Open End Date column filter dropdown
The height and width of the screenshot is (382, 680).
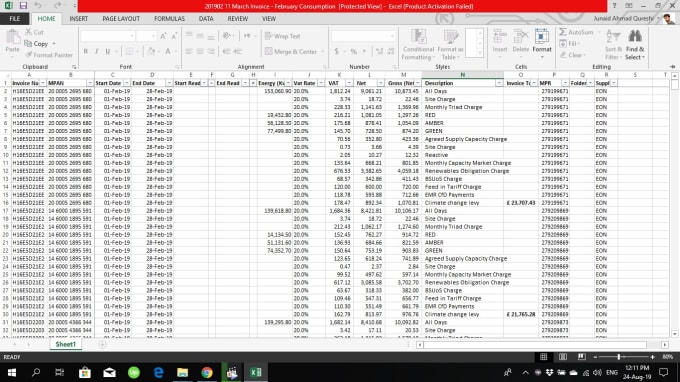(x=169, y=83)
